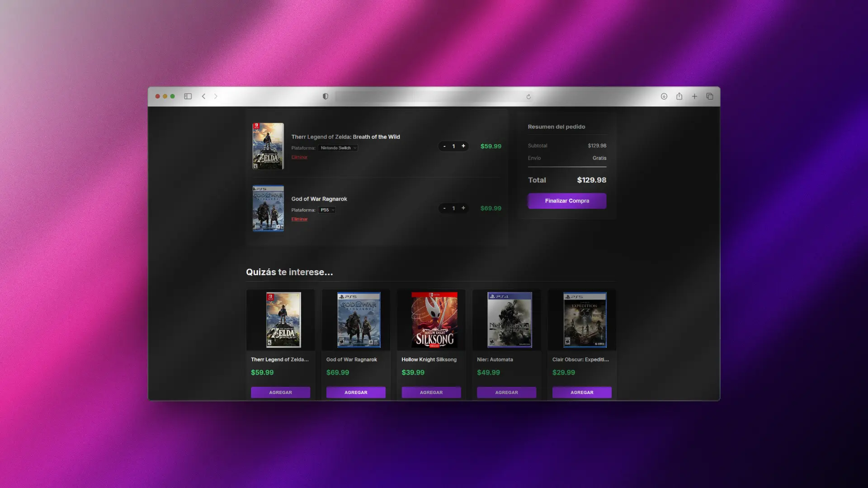Click the Share icon in the toolbar

pyautogui.click(x=679, y=96)
